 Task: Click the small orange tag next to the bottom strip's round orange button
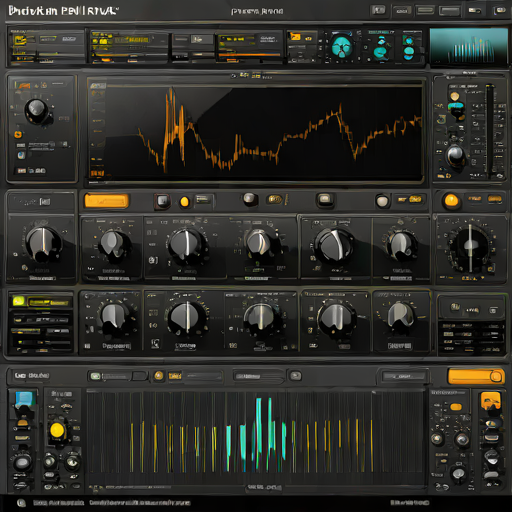(x=175, y=376)
